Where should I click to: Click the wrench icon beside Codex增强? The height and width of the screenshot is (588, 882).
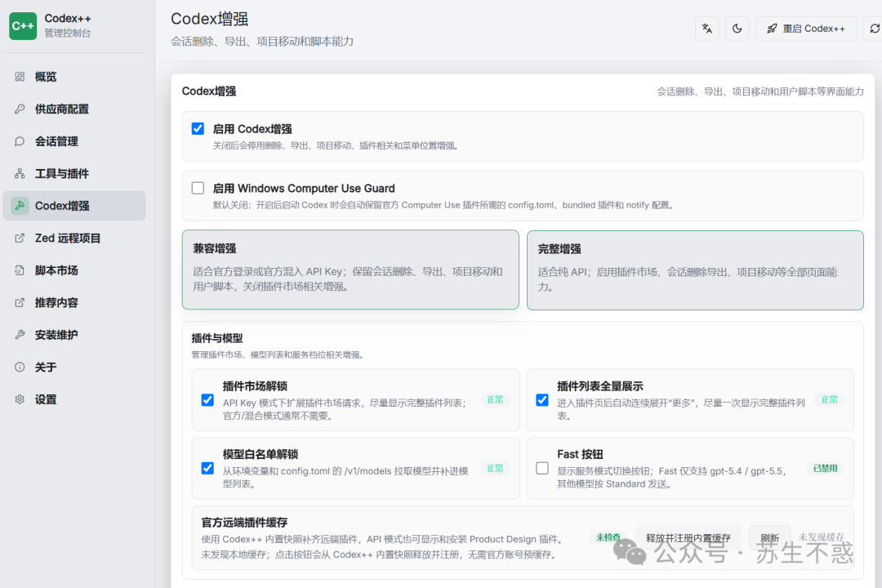point(20,205)
